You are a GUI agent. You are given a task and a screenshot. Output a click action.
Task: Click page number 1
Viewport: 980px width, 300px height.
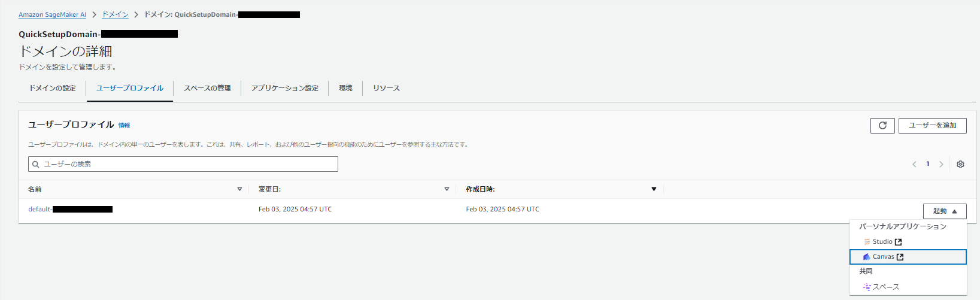tap(928, 164)
